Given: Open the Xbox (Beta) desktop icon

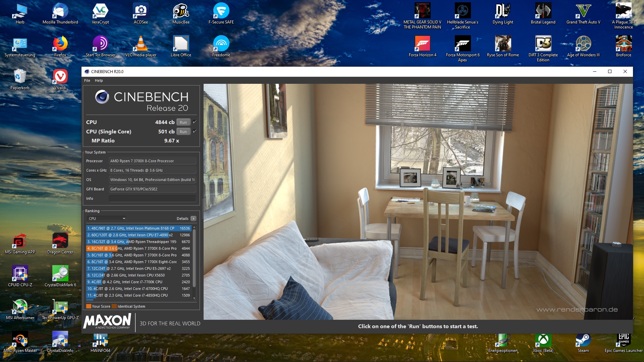Looking at the screenshot, I should (x=543, y=343).
